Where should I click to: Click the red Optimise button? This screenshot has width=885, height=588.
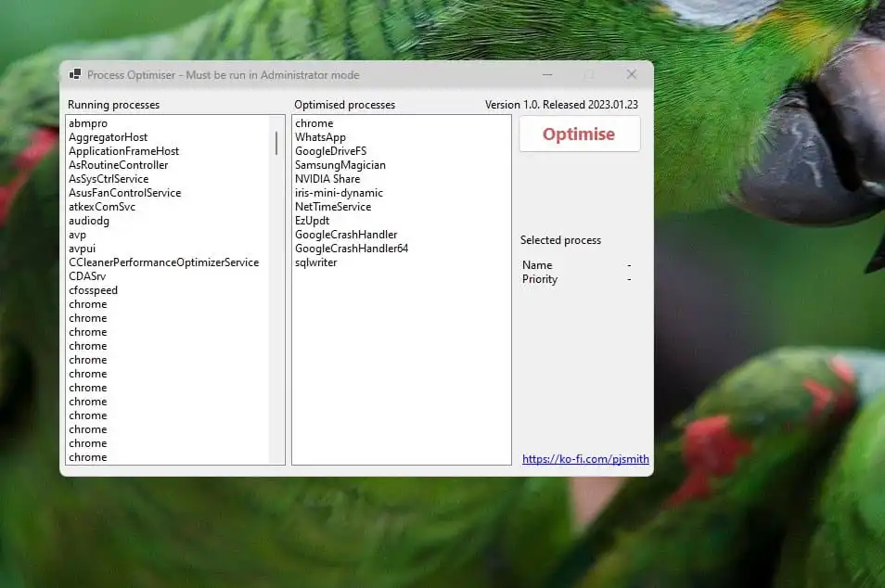point(579,134)
